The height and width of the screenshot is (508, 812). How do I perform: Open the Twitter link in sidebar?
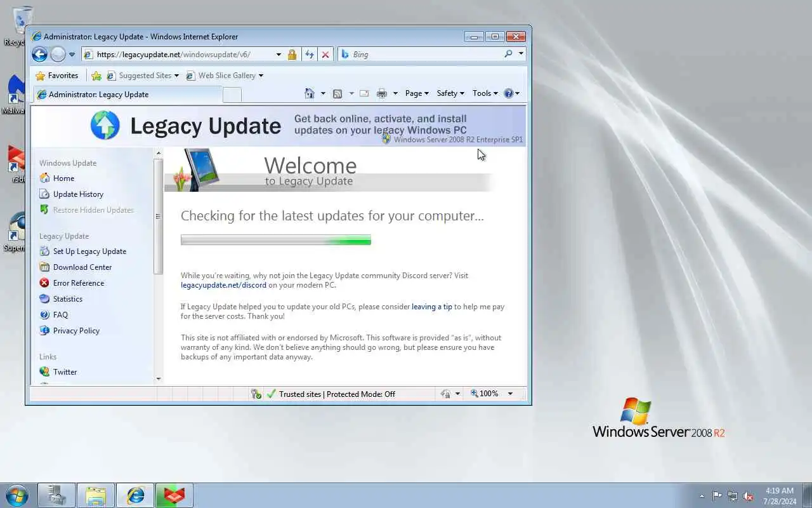point(65,372)
